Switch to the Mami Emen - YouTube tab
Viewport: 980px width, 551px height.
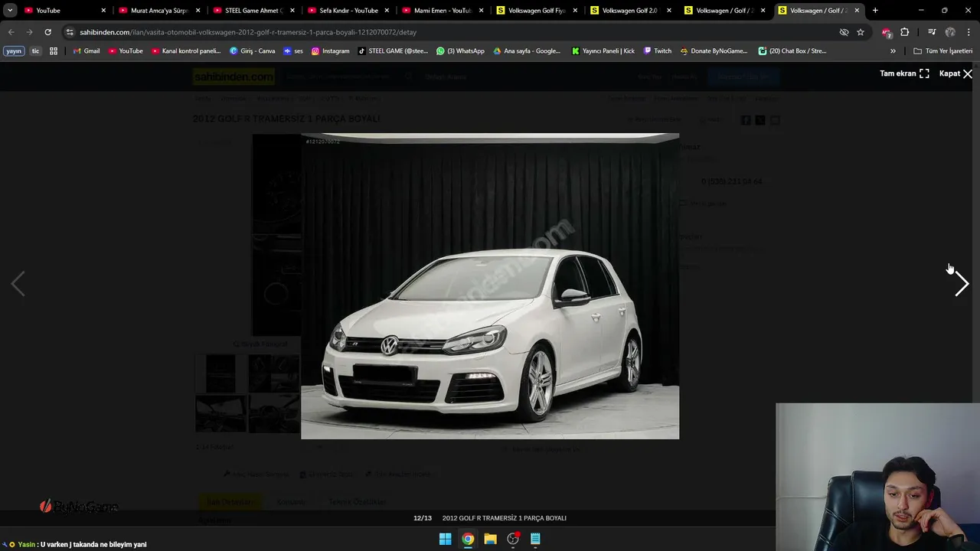point(442,11)
